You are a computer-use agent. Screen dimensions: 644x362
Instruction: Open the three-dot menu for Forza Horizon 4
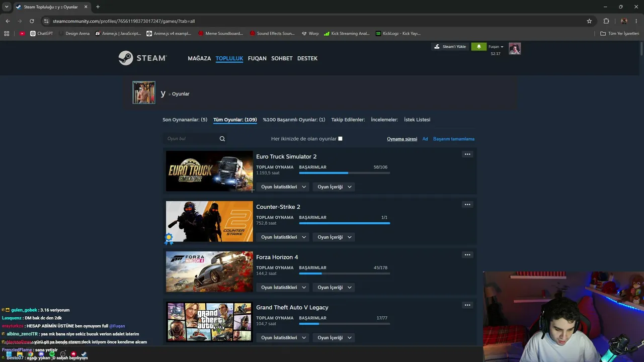coord(467,255)
